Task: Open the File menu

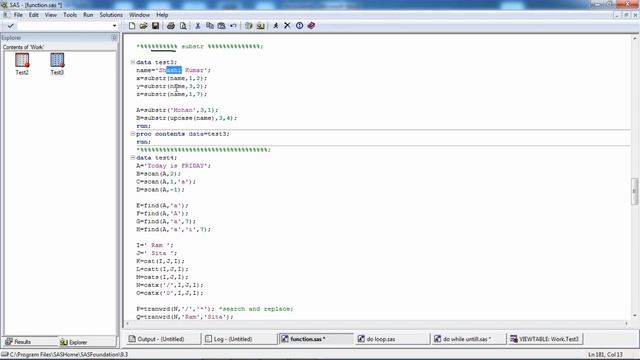Action: click(18, 15)
